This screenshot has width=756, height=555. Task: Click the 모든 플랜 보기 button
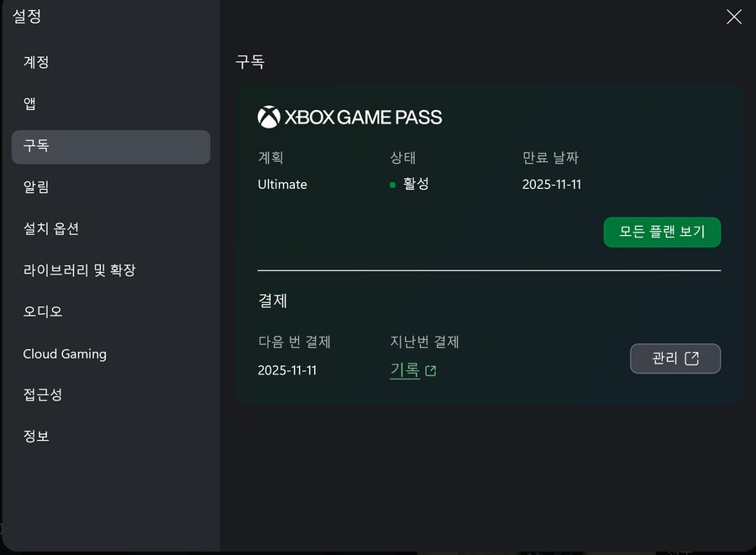(x=662, y=232)
